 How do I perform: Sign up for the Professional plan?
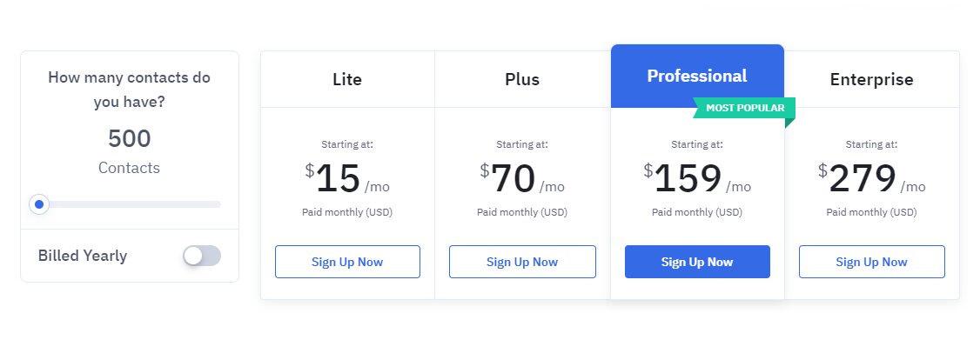(697, 262)
